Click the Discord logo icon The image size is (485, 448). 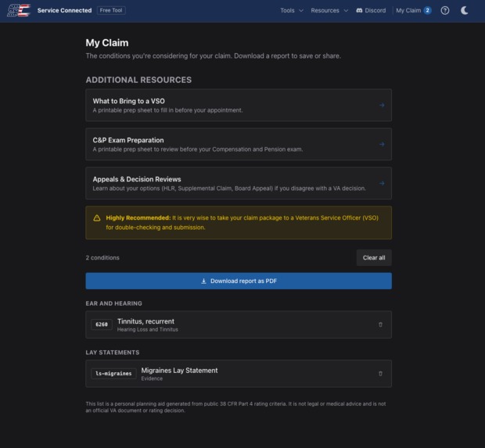point(359,10)
